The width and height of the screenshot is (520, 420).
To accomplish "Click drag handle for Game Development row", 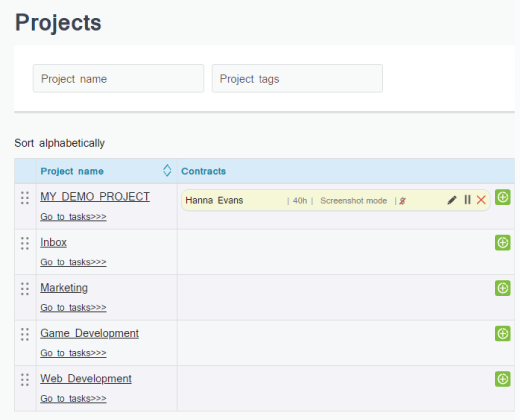I will (x=25, y=334).
